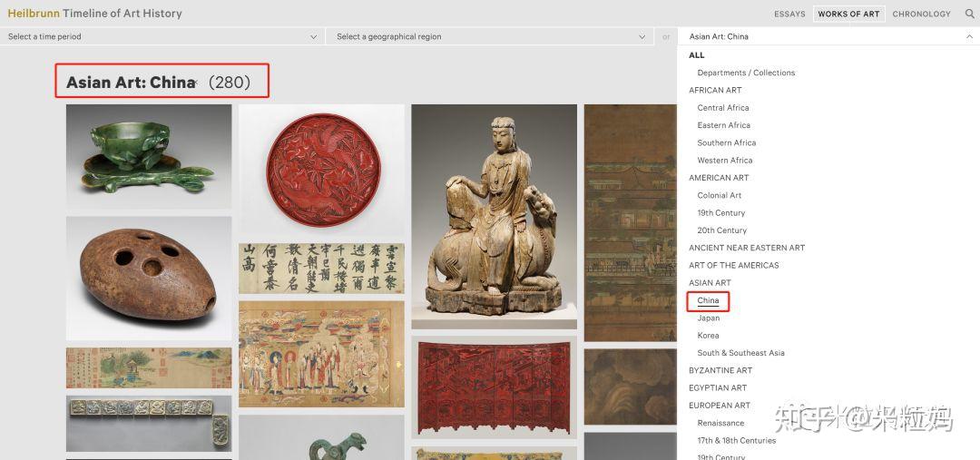The height and width of the screenshot is (460, 980).
Task: Open the blue-green landscape handscroll thumbnail
Action: 149,367
